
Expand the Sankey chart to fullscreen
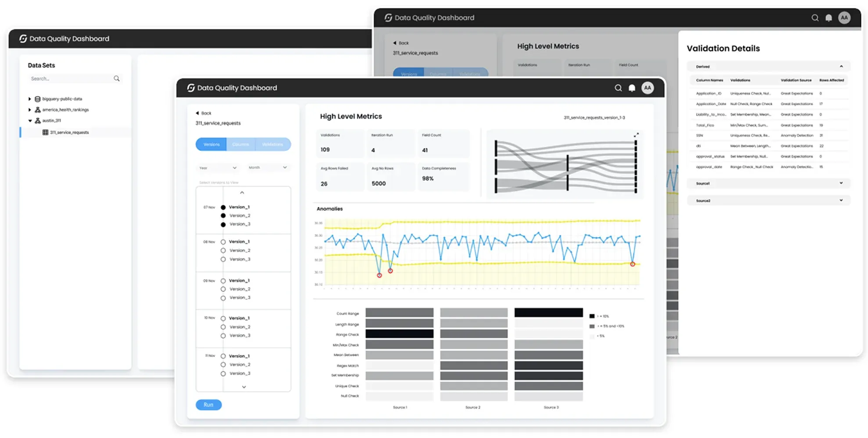636,135
